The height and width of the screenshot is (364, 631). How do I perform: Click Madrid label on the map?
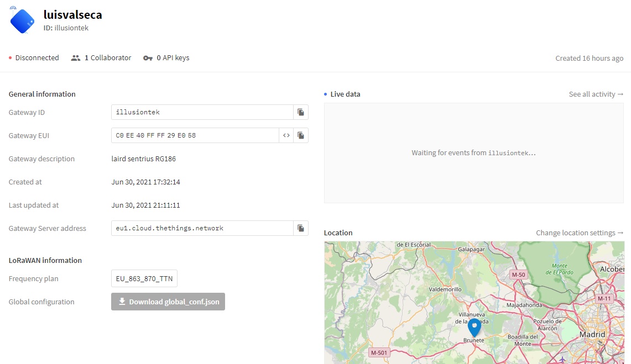pos(592,334)
